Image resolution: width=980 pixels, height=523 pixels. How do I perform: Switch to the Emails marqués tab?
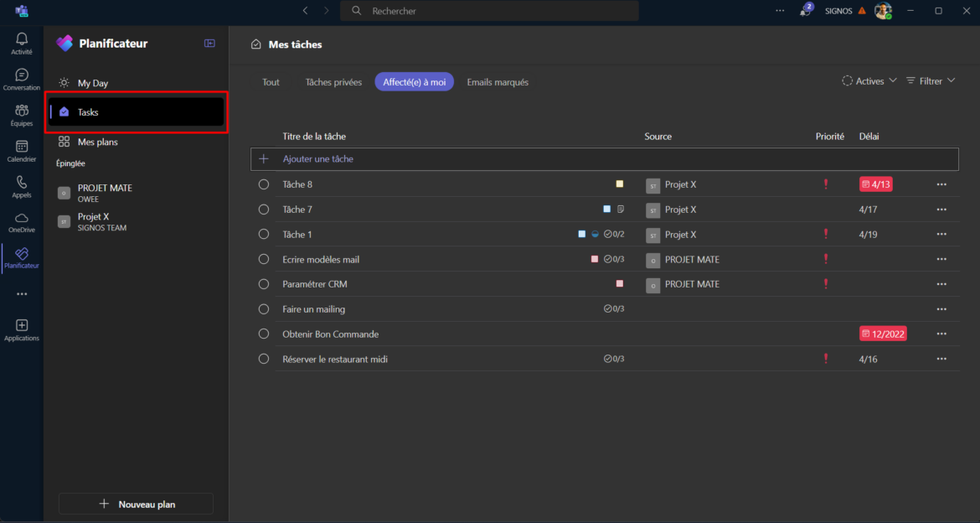click(498, 81)
